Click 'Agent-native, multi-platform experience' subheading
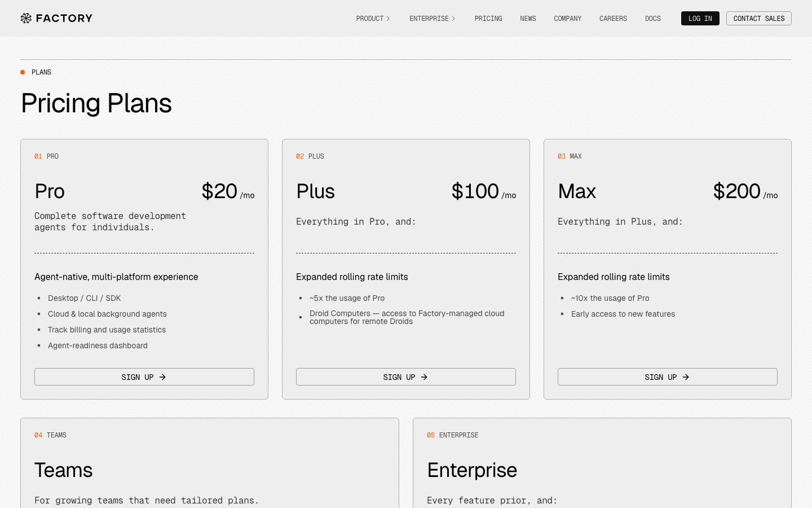This screenshot has height=508, width=812. pos(116,277)
